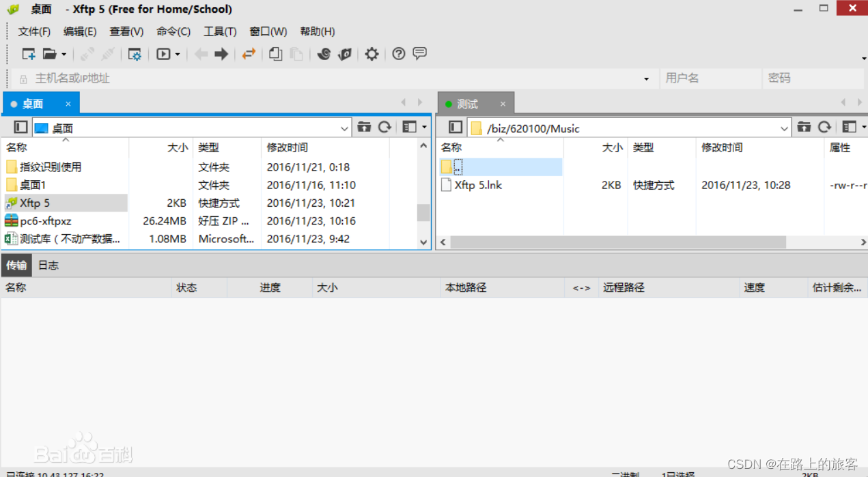868x477 pixels.
Task: Click the 主机名或IP地址 host input field
Action: click(335, 78)
